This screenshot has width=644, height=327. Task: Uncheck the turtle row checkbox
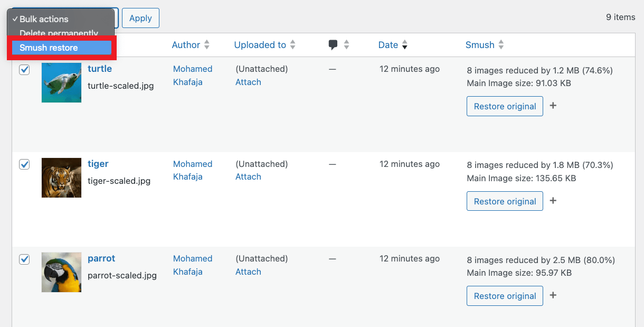click(24, 70)
